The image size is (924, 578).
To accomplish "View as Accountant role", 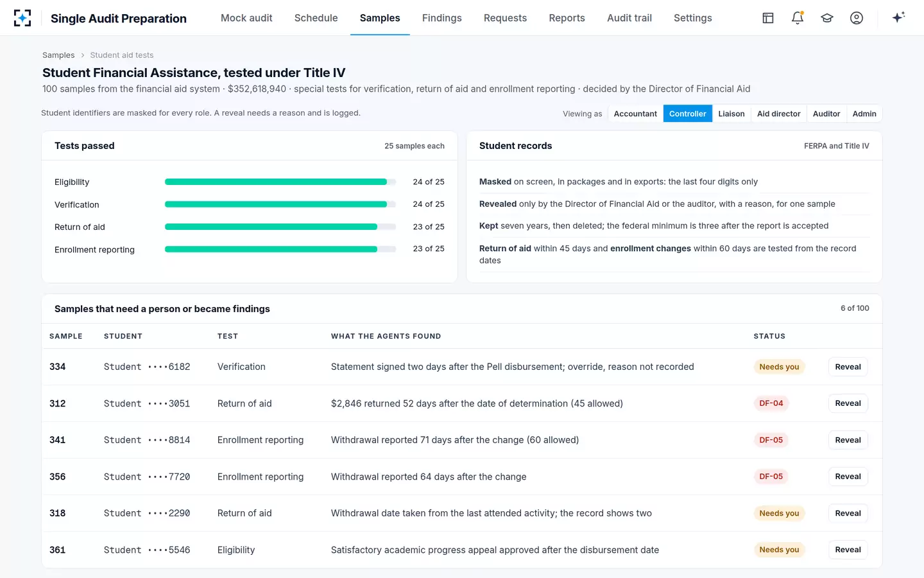I will click(635, 114).
